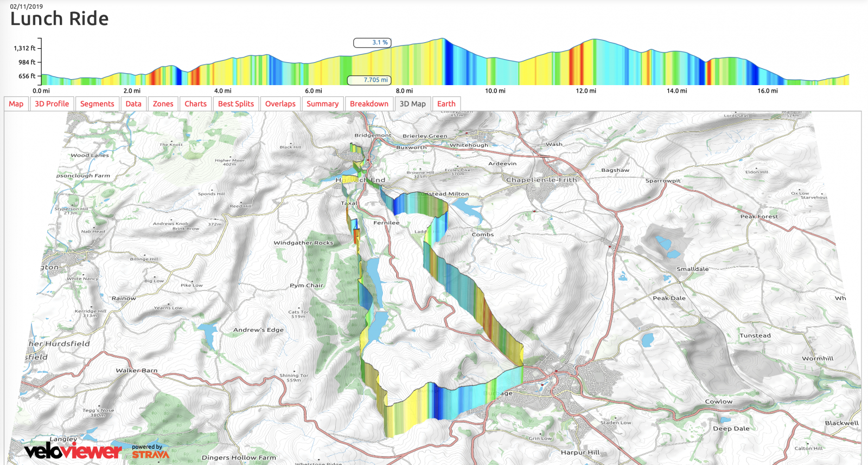Screen dimensions: 868x465
Task: Click the Brierley Green map label
Action: pos(425,136)
